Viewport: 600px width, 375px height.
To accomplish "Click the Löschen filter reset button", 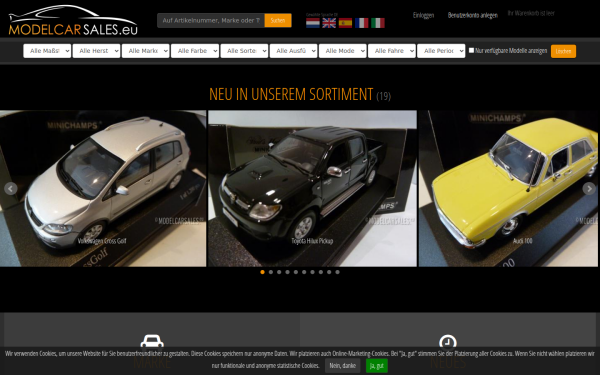I will [563, 51].
